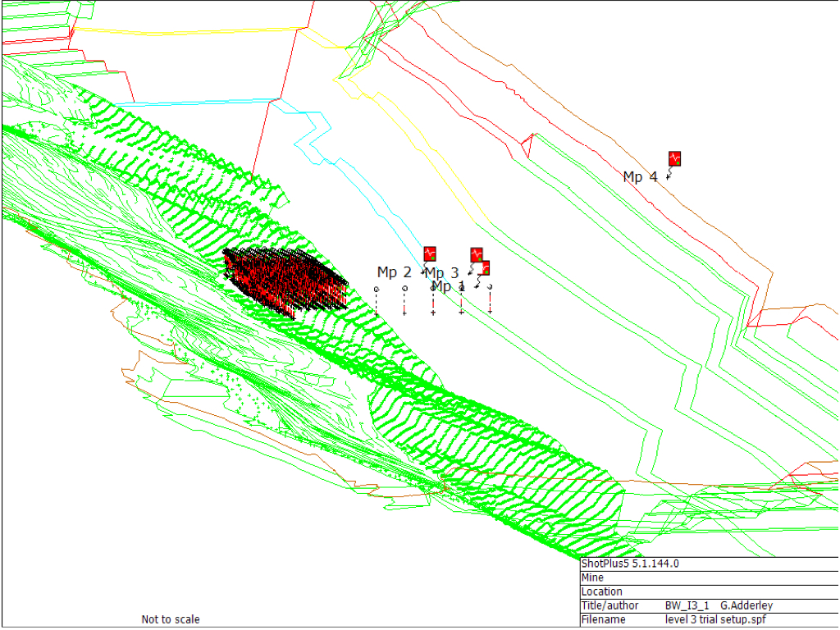840x630 pixels.
Task: Click the 'Location' title block row
Action: click(x=710, y=591)
